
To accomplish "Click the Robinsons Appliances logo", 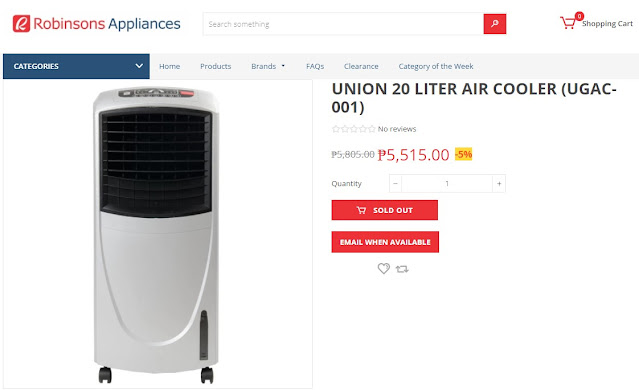I will click(97, 24).
